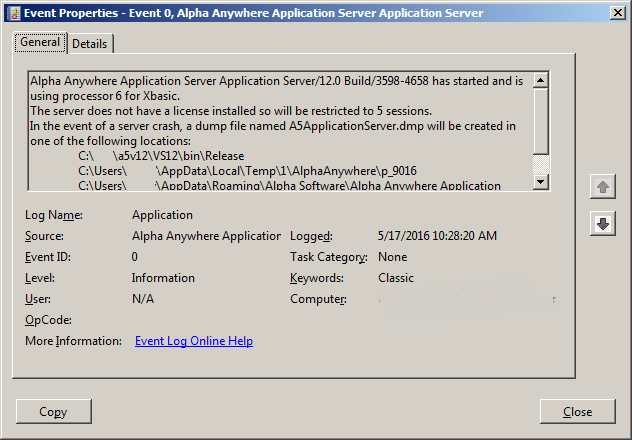Viewport: 632px width, 440px height.
Task: Click the line mentioning A5ApplicationServer.dmp
Action: tap(273, 126)
